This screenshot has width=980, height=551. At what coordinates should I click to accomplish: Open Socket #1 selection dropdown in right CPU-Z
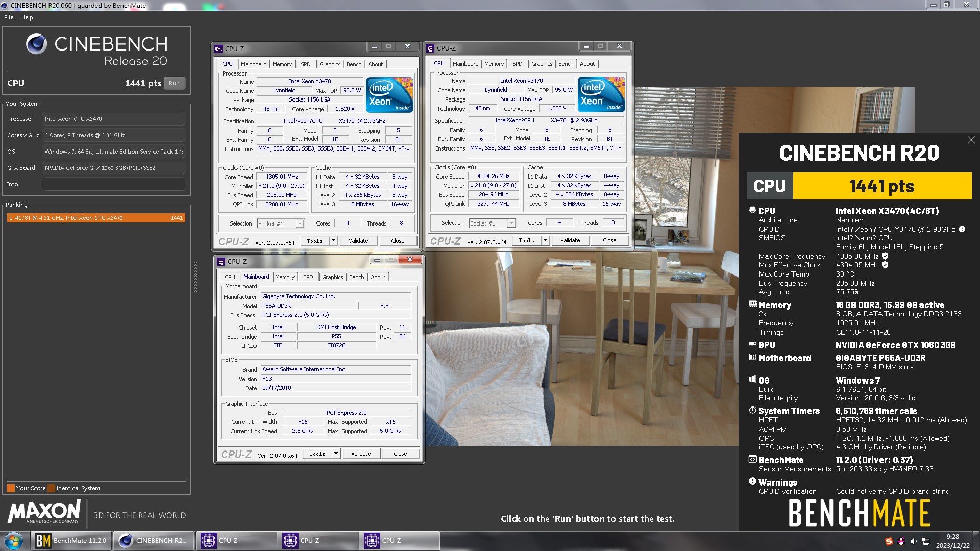[x=511, y=223]
